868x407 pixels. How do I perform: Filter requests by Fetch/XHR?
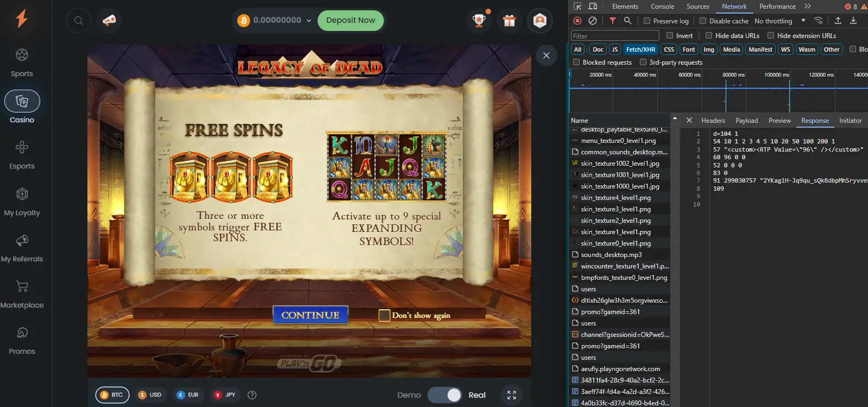pos(641,49)
